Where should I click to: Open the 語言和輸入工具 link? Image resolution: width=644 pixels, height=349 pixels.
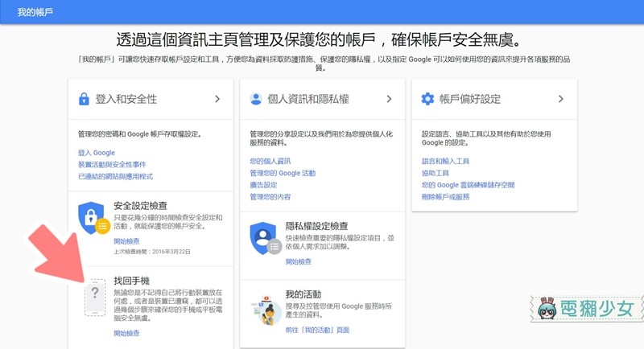tap(445, 161)
